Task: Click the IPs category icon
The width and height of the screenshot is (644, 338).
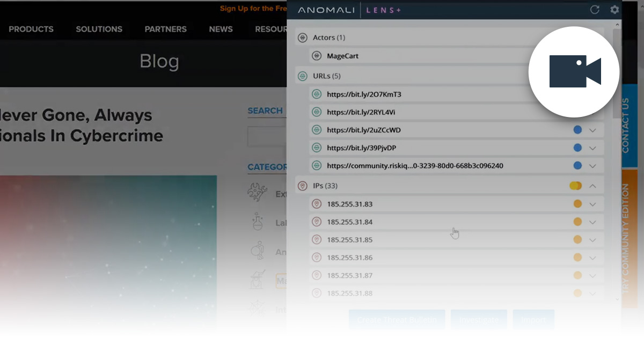Action: point(302,186)
